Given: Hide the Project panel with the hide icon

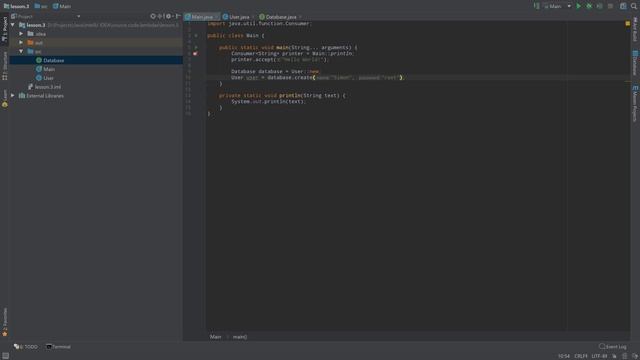Looking at the screenshot, I should (178, 16).
